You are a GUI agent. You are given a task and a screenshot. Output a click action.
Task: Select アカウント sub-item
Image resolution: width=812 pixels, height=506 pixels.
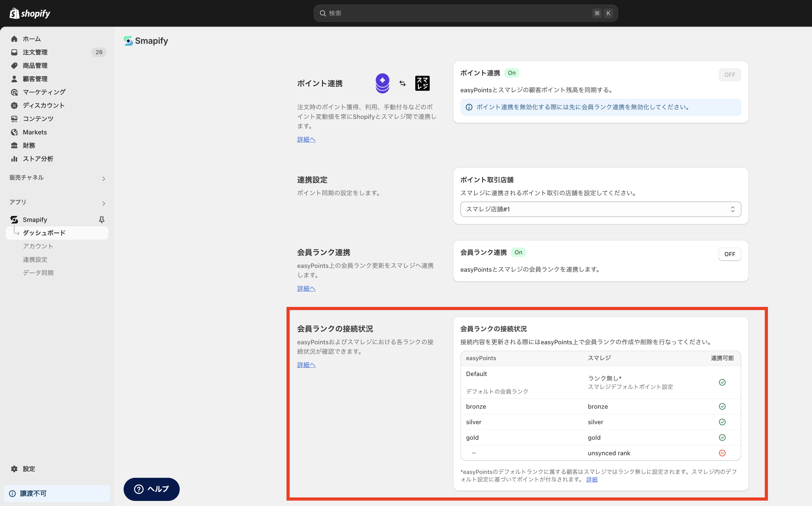pyautogui.click(x=38, y=246)
